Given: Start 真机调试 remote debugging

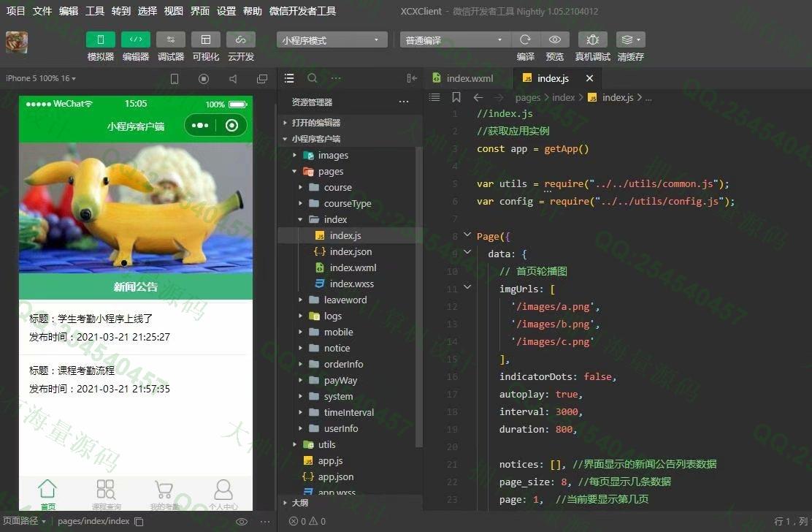Looking at the screenshot, I should tap(592, 40).
